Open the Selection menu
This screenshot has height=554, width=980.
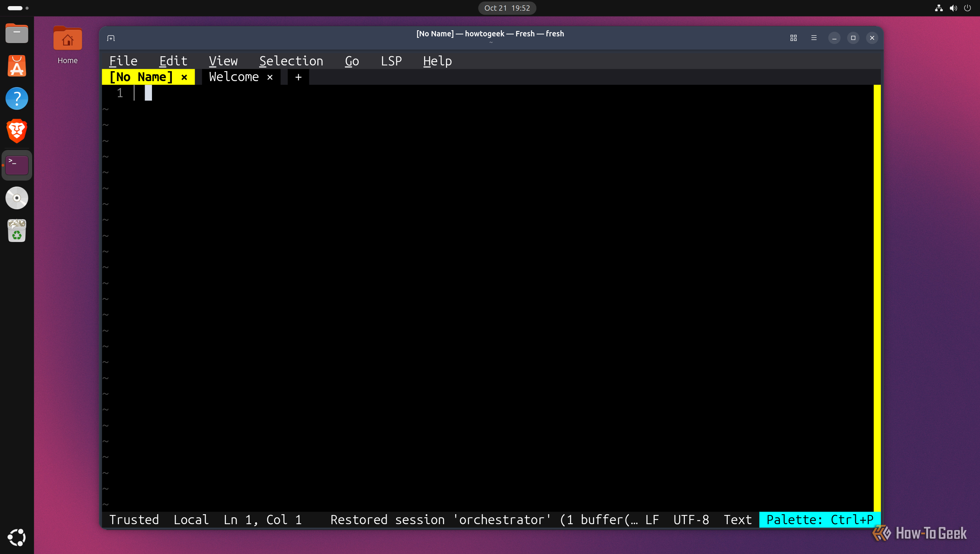pyautogui.click(x=291, y=61)
